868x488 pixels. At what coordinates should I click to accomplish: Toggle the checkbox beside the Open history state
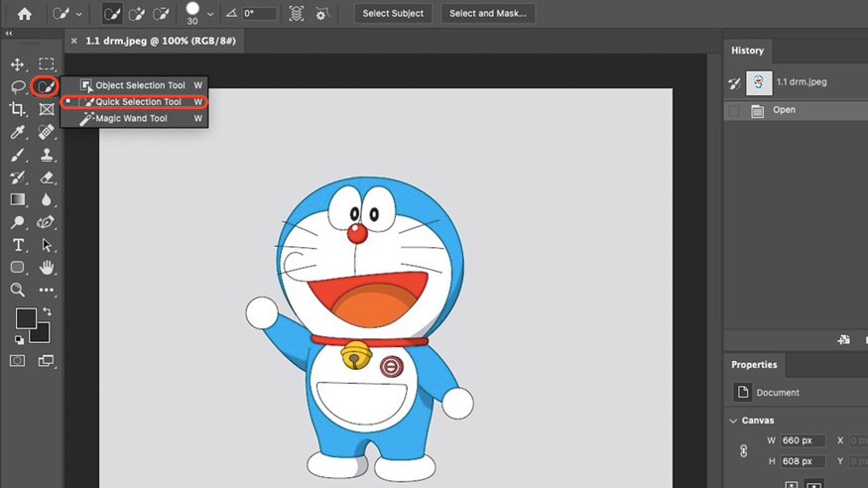[734, 110]
